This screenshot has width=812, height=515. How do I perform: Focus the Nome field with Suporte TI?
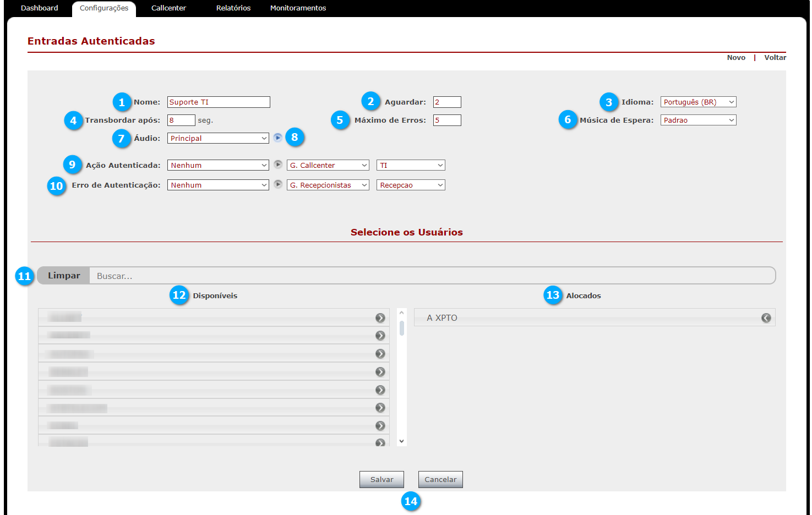coord(219,102)
